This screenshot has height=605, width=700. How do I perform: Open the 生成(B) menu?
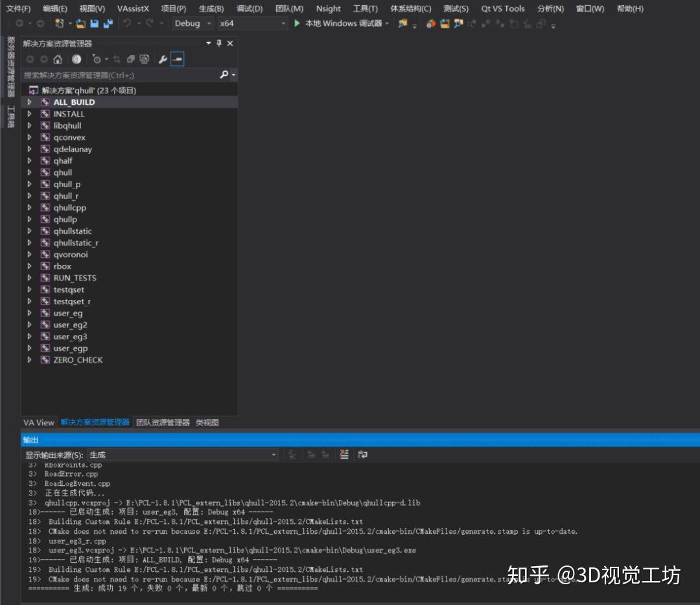coord(211,8)
